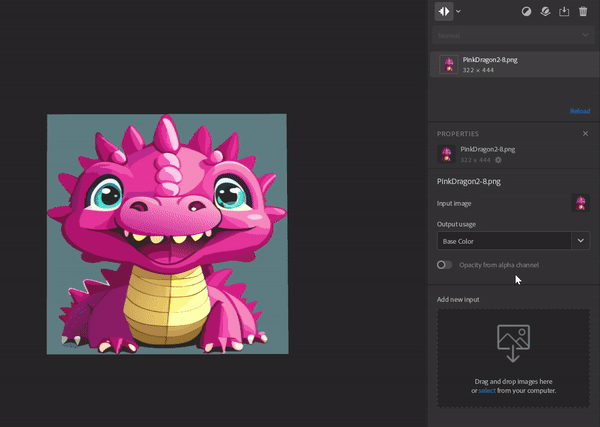The width and height of the screenshot is (600, 427).
Task: Click the large PinkDragon2-8.png title above Input image
Action: point(469,182)
